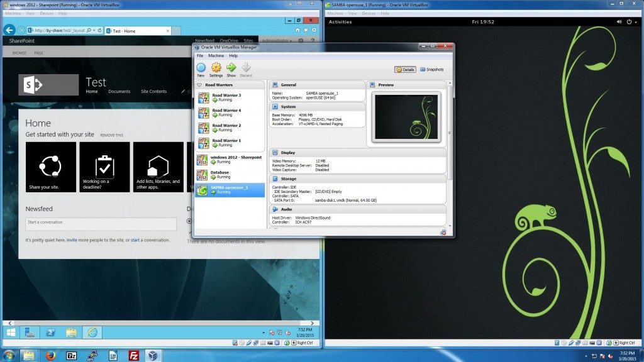Click the IE address bar URL field

pyautogui.click(x=60, y=30)
